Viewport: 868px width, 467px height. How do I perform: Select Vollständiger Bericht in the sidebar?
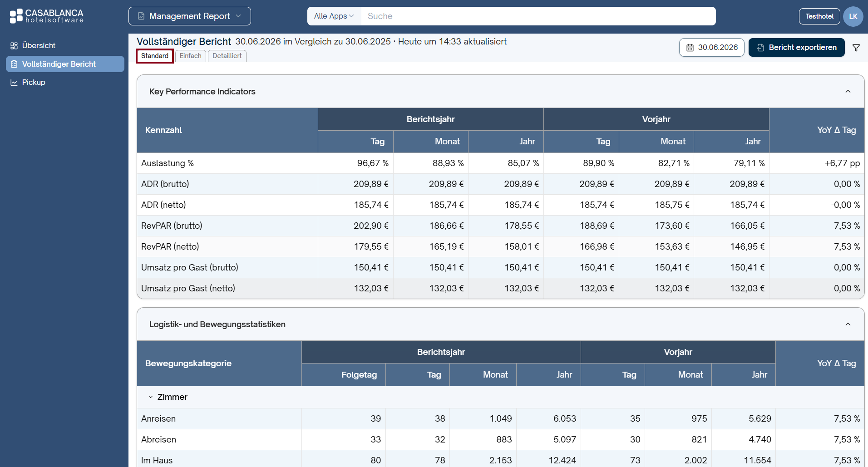click(65, 64)
